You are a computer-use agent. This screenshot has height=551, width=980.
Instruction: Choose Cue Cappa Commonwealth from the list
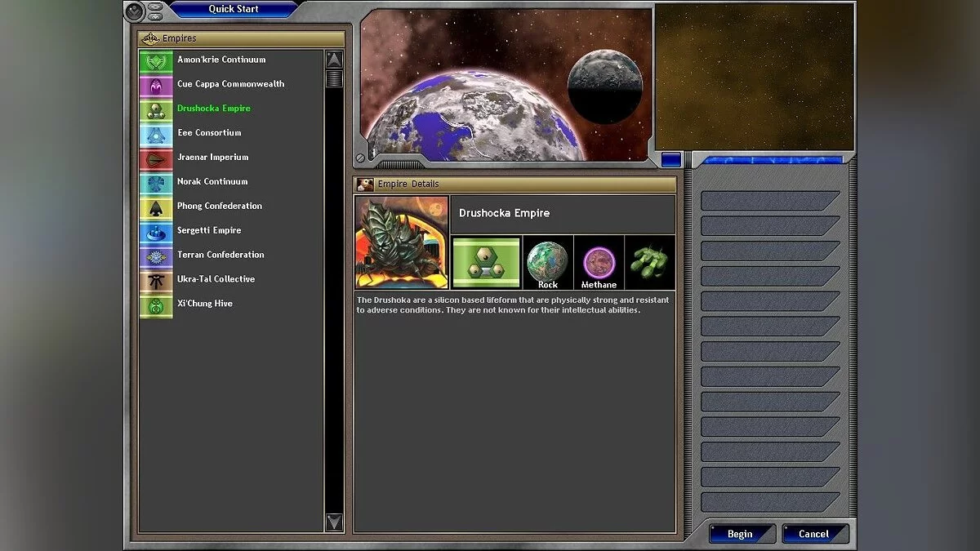231,84
